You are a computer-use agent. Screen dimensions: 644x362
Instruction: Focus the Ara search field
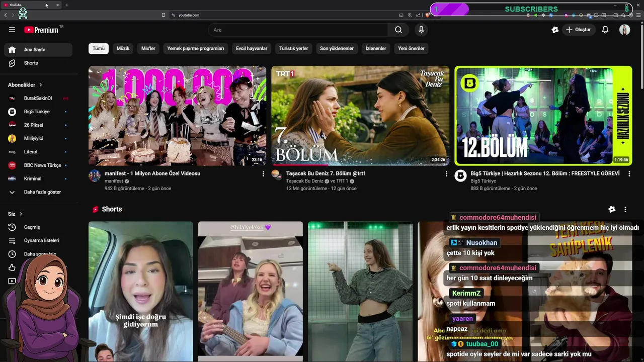click(x=298, y=30)
